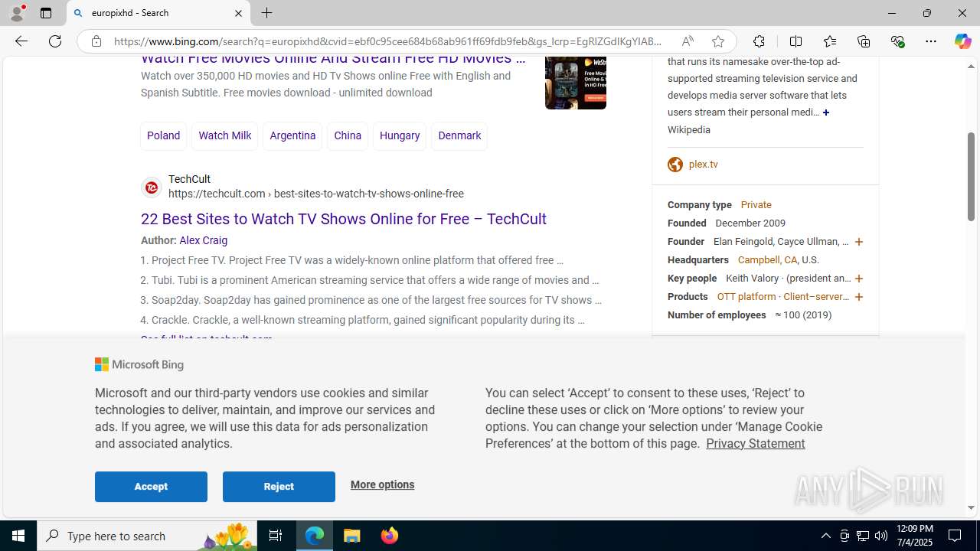Open Campbell, CA headquarters link
The height and width of the screenshot is (551, 980).
767,260
